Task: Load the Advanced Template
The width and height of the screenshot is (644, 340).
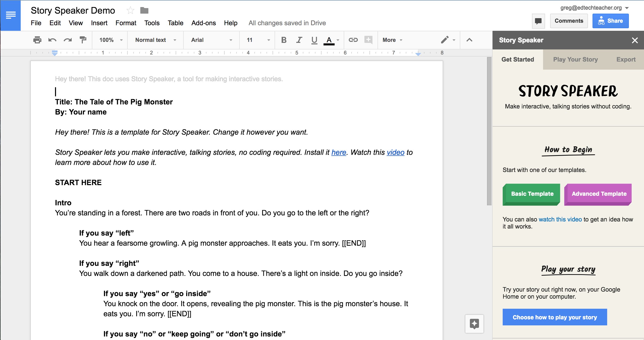Action: click(598, 194)
